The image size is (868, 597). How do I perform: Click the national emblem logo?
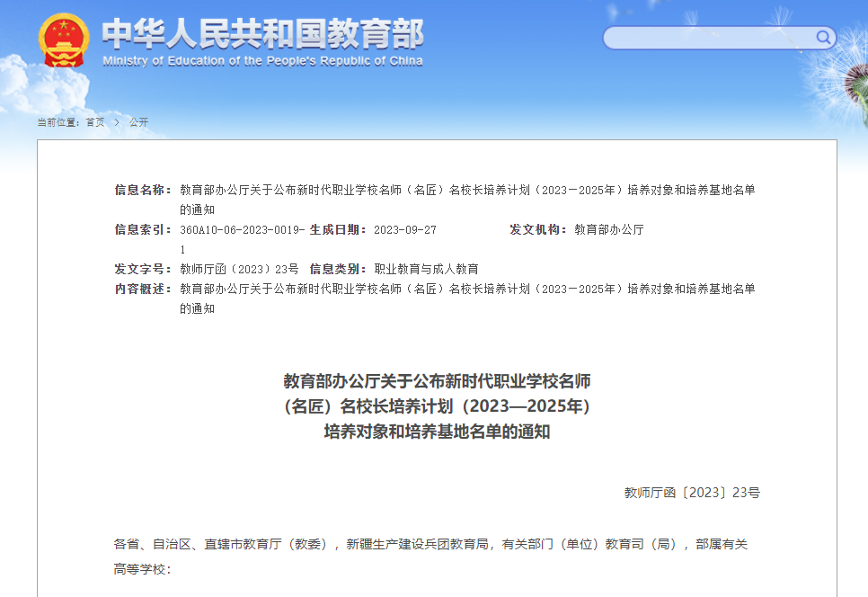[x=64, y=40]
